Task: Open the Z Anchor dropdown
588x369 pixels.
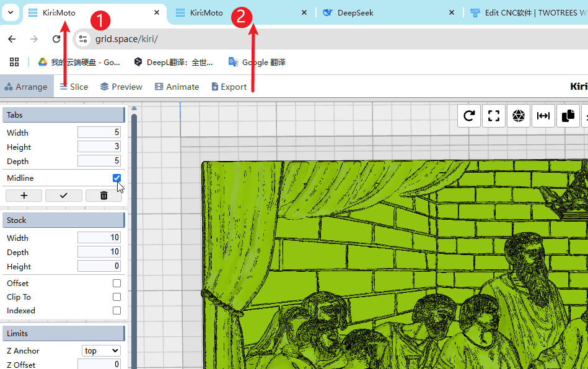Action: pos(101,351)
